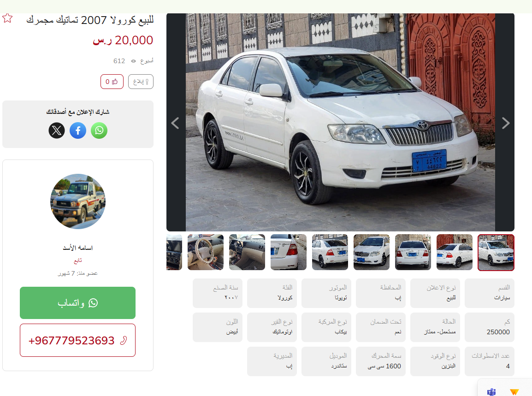532x396 pixels.
Task: Show previous car photo with left arrow
Action: point(175,123)
